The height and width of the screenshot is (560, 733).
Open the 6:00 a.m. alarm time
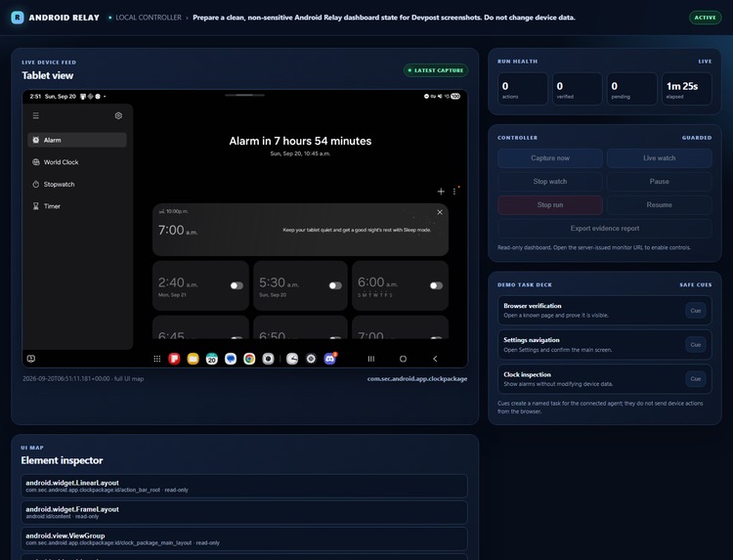[x=377, y=282]
